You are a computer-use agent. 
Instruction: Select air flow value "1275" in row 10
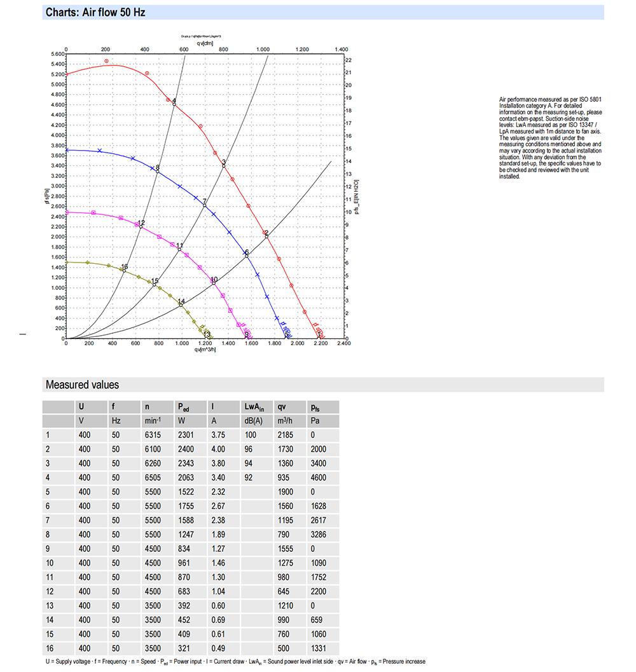click(285, 563)
